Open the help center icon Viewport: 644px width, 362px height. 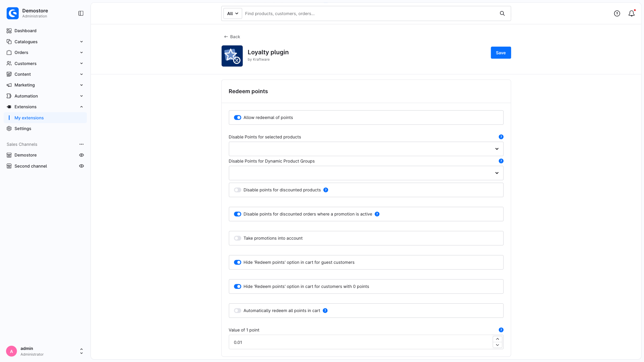[617, 13]
